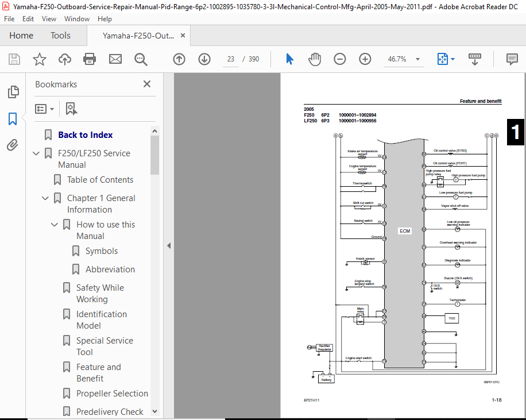Click the Adobe Acrobat PDF title icon

click(x=5, y=6)
